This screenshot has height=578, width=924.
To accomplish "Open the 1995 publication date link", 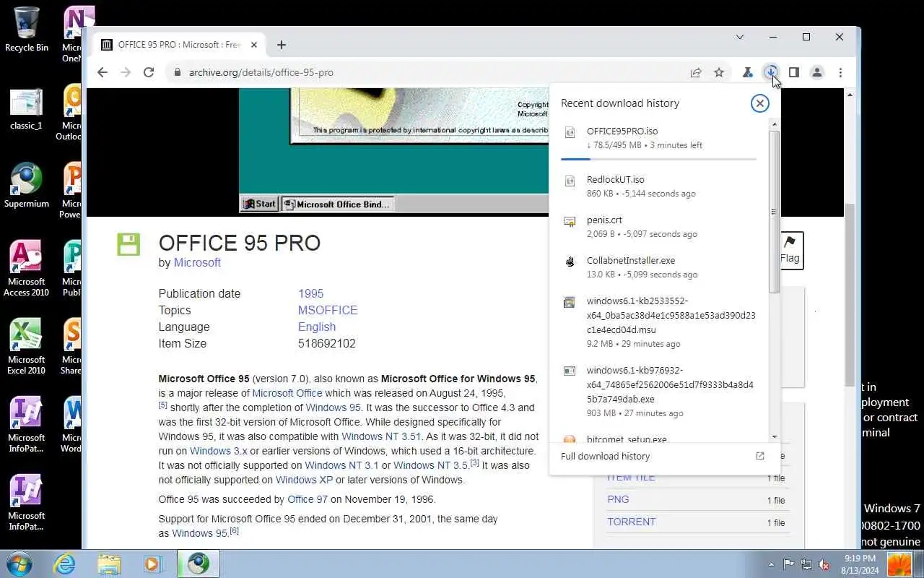I will click(310, 294).
